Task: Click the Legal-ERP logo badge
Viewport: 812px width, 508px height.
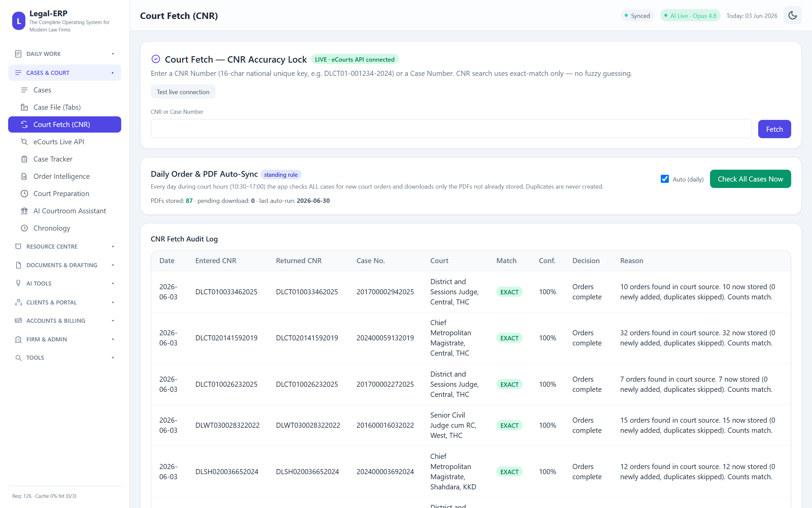Action: 19,21
